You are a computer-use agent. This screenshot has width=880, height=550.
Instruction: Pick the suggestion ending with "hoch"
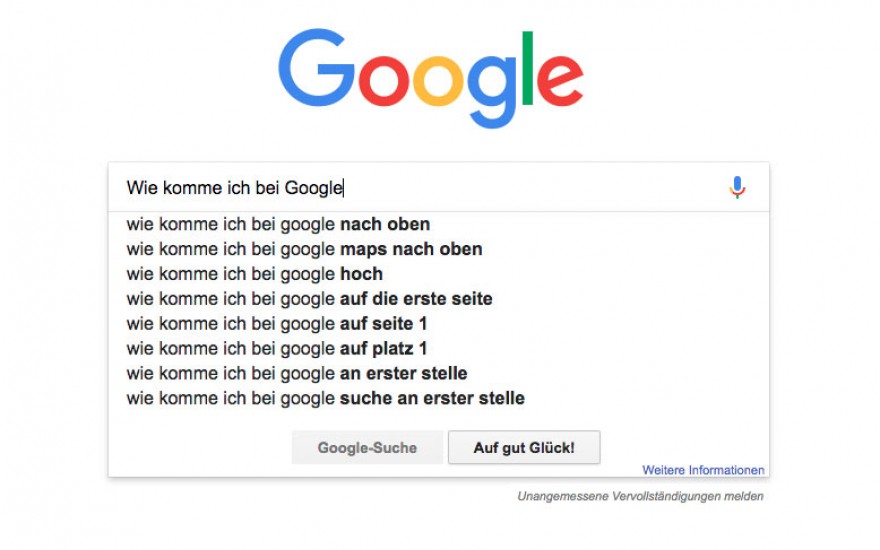click(254, 274)
